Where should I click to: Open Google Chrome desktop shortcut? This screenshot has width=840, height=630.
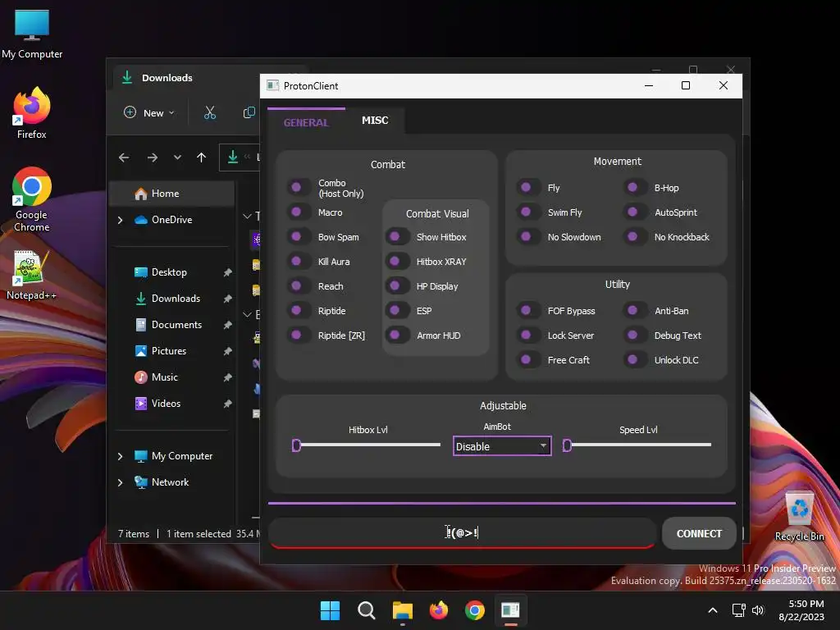[x=32, y=199]
